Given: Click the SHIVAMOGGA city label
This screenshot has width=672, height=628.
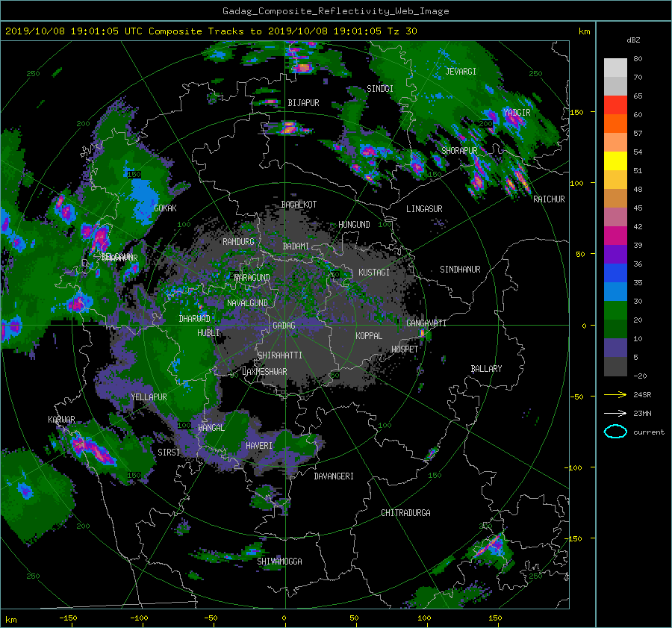Looking at the screenshot, I should tap(279, 562).
